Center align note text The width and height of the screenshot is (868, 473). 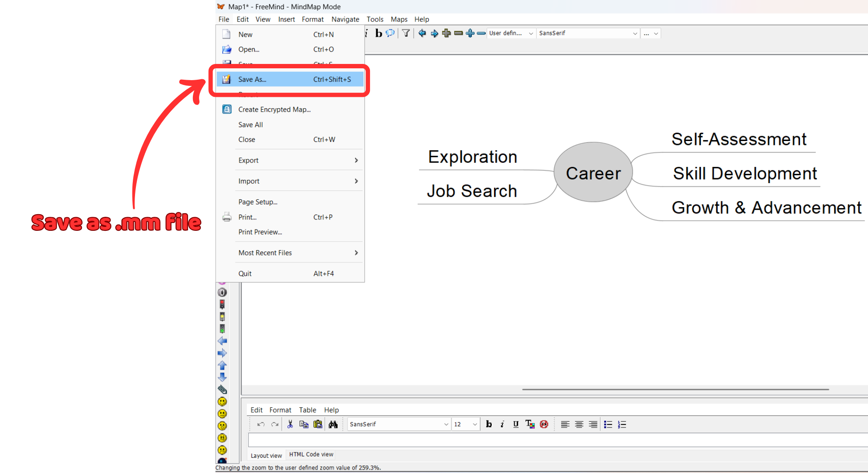(579, 424)
